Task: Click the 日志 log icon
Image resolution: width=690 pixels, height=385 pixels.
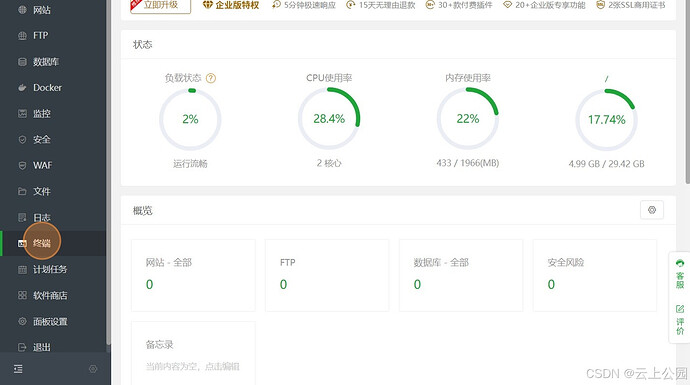Action: [x=22, y=217]
